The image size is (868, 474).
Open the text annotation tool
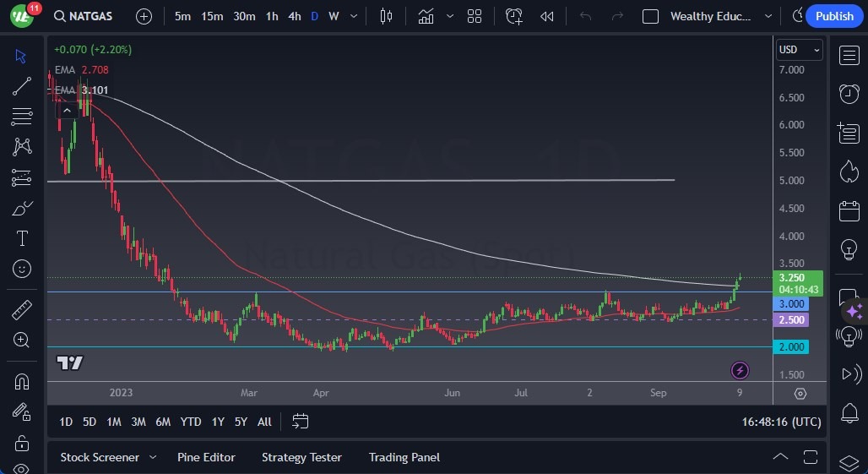[22, 238]
